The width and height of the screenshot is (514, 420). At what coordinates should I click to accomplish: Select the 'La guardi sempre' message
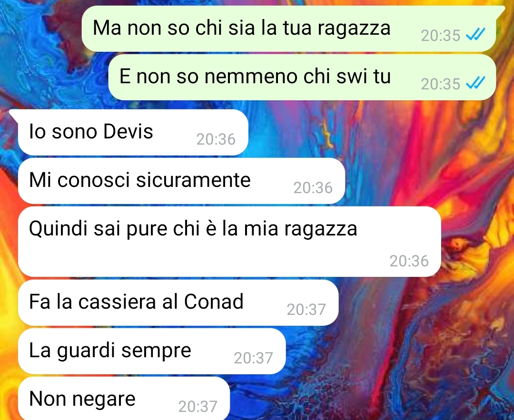coord(152,351)
